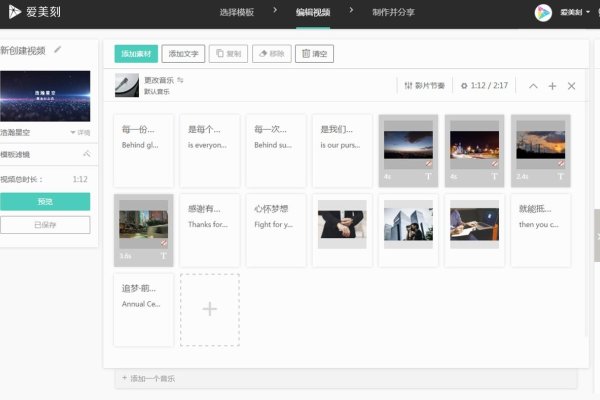
Task: Click the 1:12 / 2:17 duration text
Action: (489, 86)
